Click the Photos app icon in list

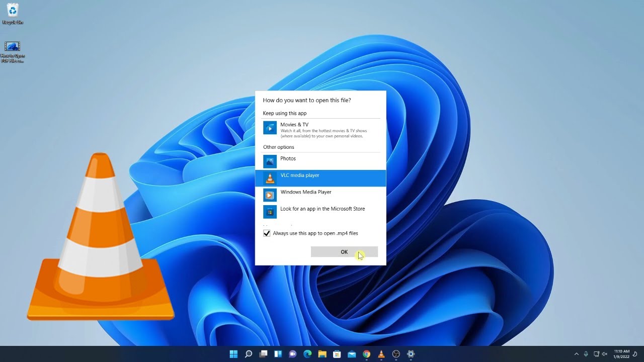(x=270, y=161)
